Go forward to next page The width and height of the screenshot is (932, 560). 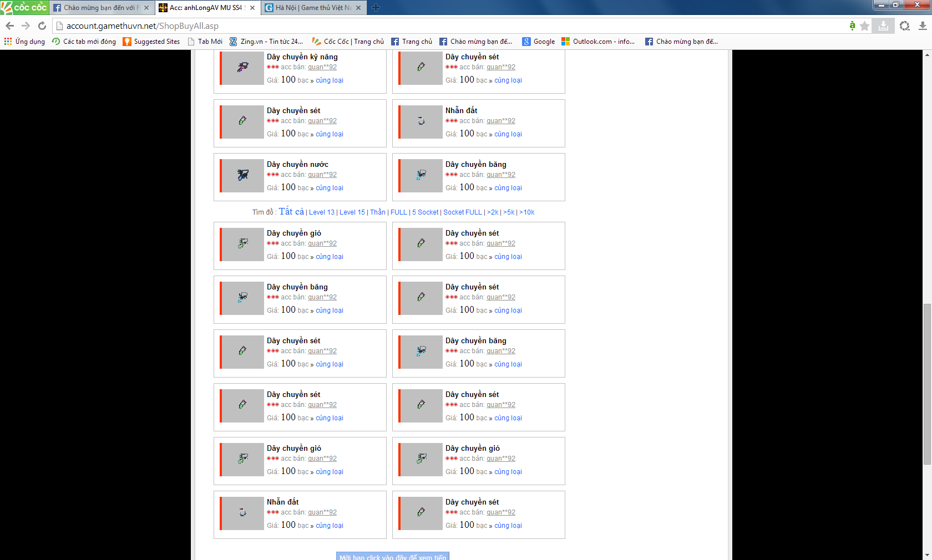(x=26, y=26)
